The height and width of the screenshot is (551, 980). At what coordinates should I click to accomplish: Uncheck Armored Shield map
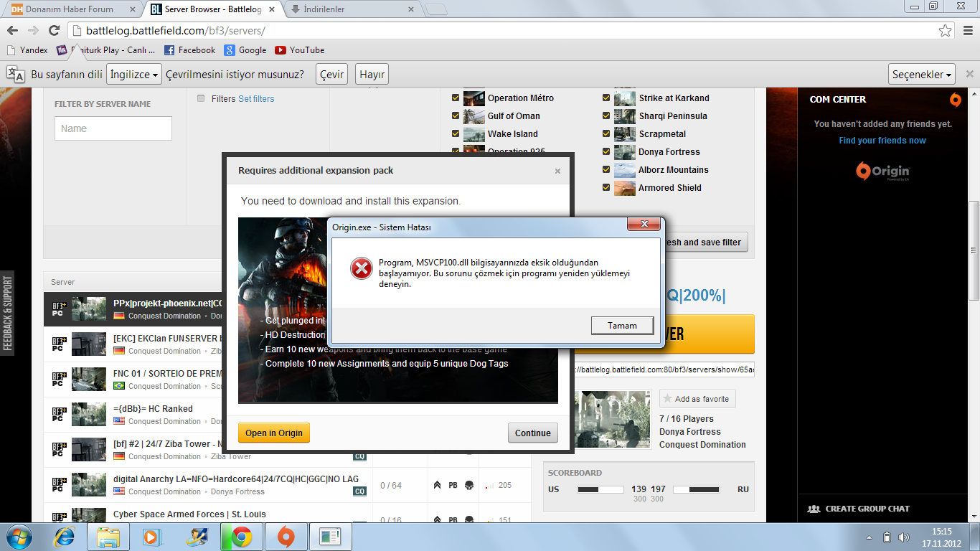(x=607, y=187)
